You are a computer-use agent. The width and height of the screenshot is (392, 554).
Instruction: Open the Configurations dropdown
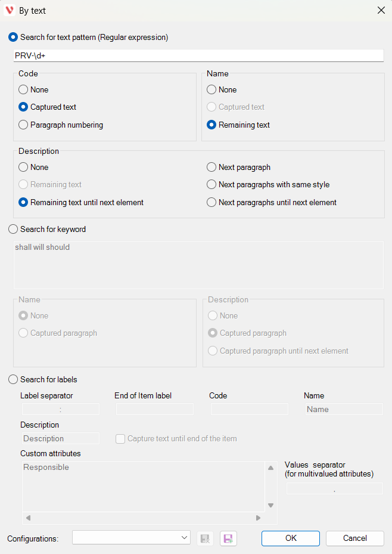131,538
